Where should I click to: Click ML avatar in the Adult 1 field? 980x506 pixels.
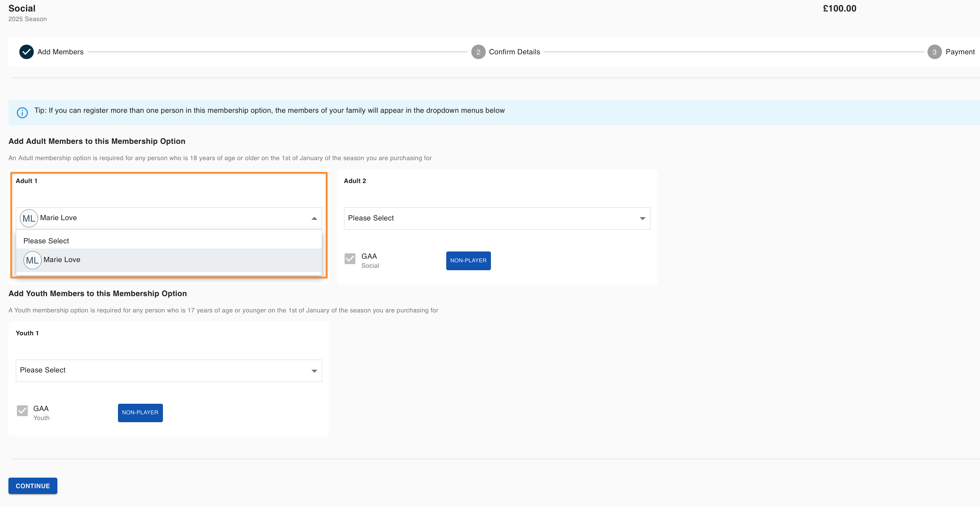coord(29,218)
